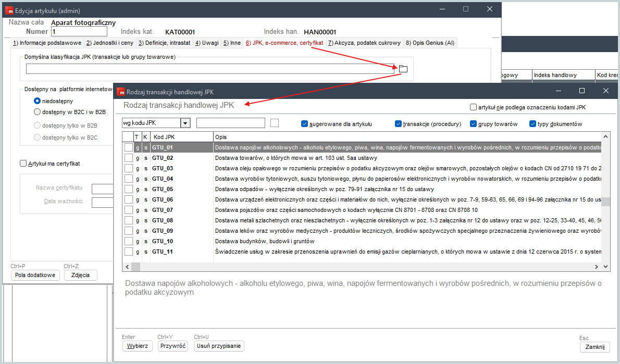Click the Edycja artykułu window app icon

(8, 10)
